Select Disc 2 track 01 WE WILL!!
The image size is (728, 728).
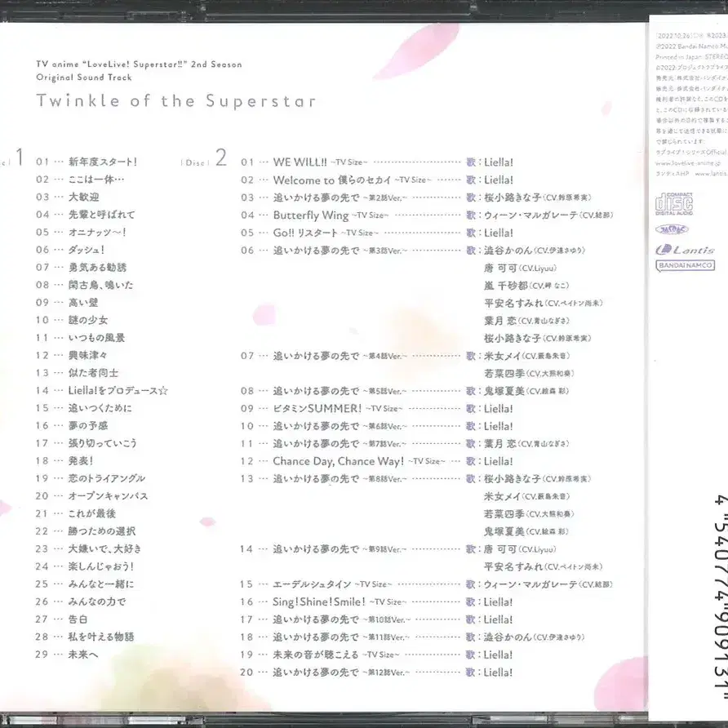pos(376,162)
